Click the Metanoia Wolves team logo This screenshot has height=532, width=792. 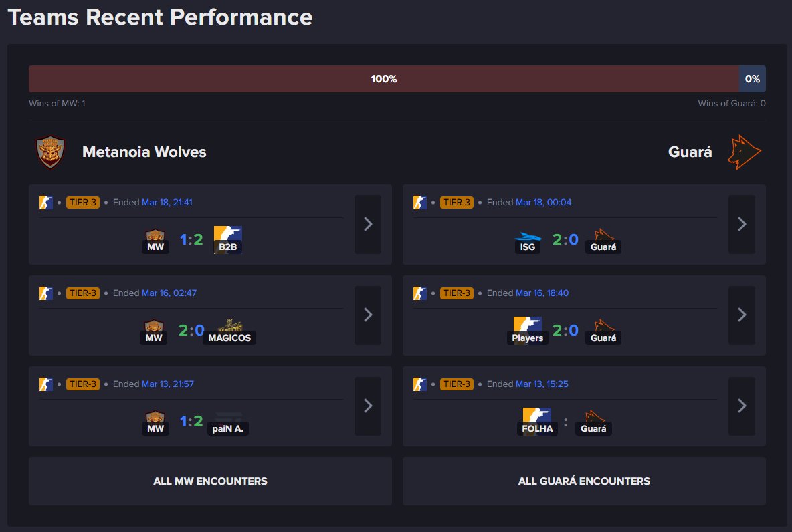(51, 152)
